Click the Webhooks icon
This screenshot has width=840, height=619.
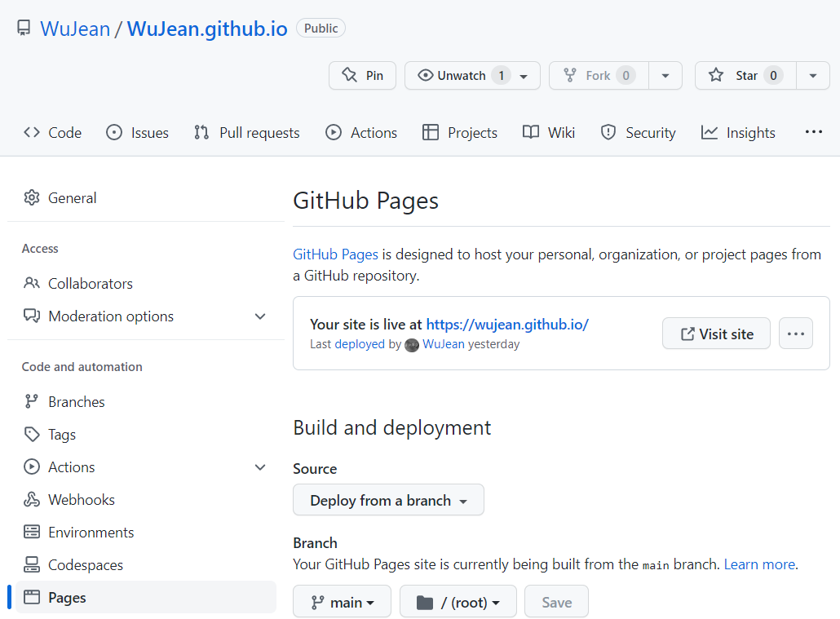pos(32,499)
